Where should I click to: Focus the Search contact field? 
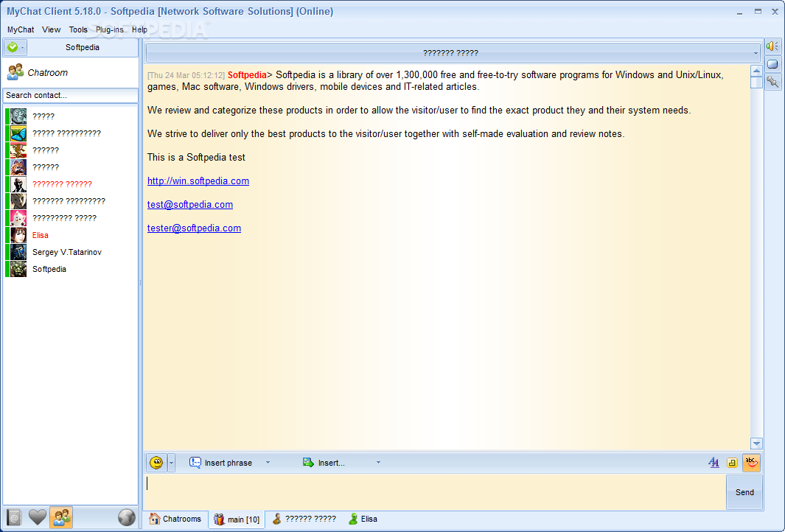coord(70,95)
